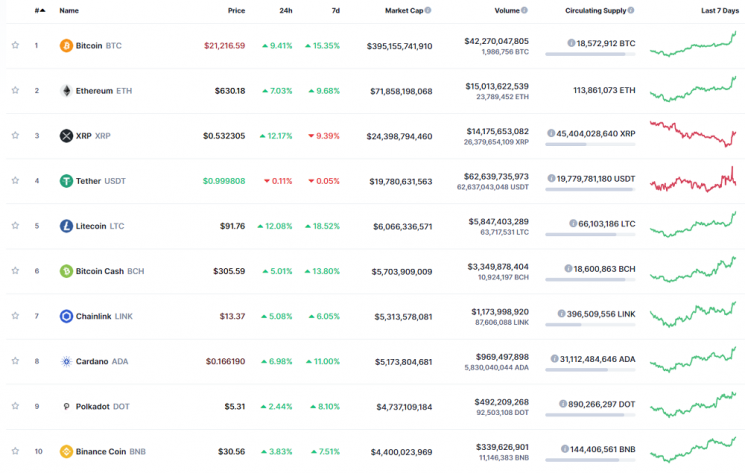
Task: Click XRP circulating supply progress bar
Action: click(590, 144)
